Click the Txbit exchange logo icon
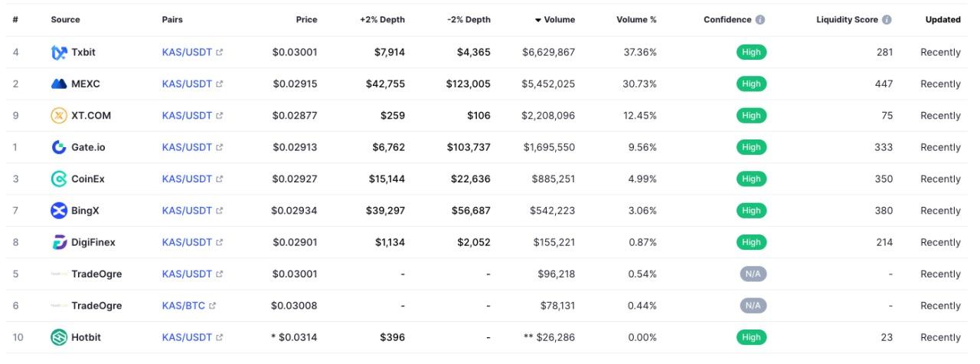980x364 pixels. click(59, 53)
